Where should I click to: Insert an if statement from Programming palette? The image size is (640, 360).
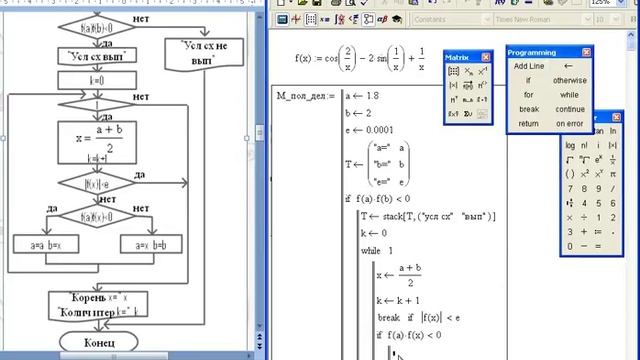(529, 80)
